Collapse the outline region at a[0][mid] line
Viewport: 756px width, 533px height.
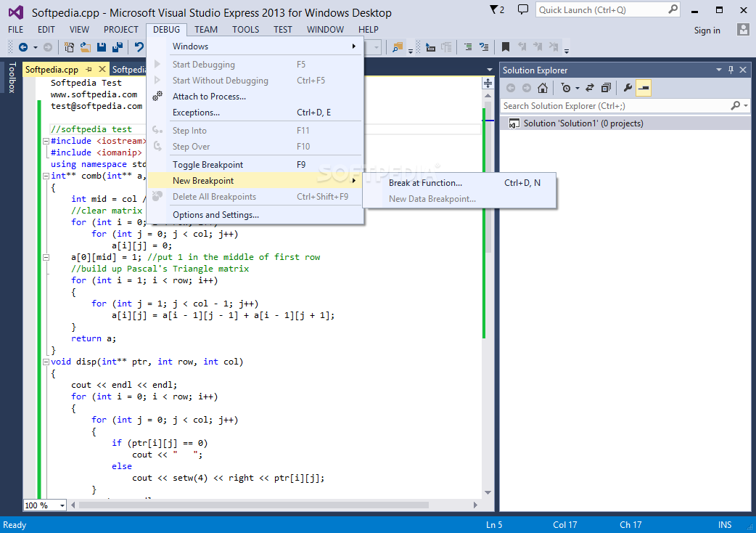46,258
